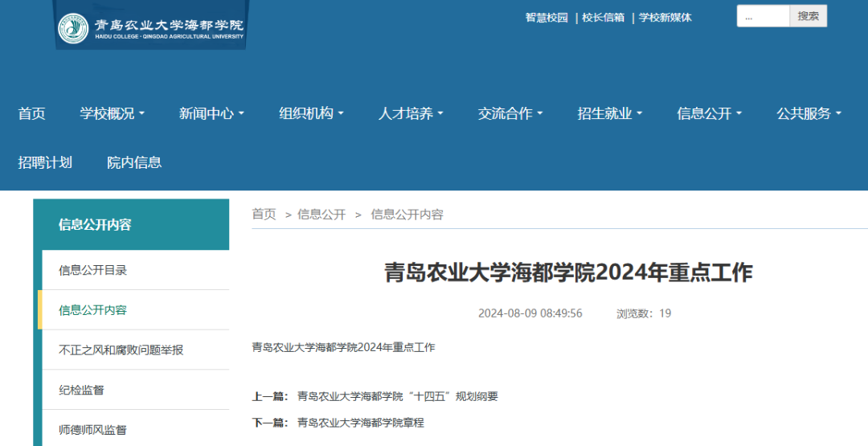Expand the 交流合作 dropdown menu
Viewport: 868px width, 446px height.
pyautogui.click(x=510, y=113)
